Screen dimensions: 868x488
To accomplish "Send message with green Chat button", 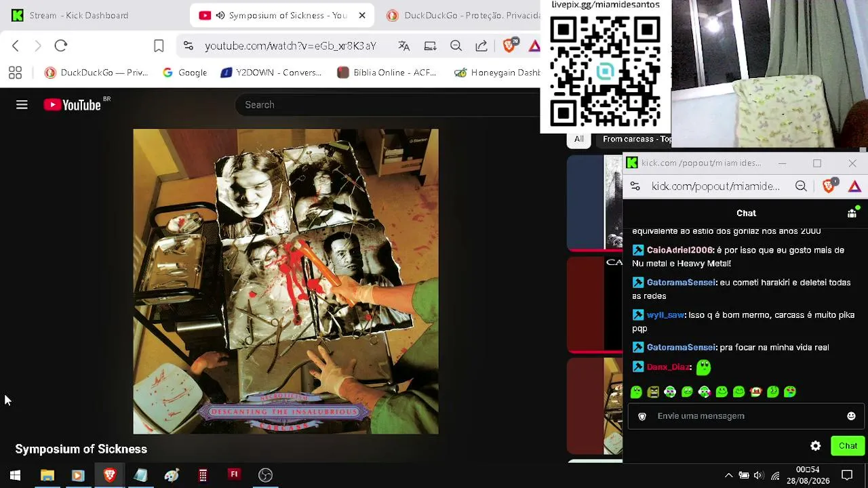I will 848,446.
